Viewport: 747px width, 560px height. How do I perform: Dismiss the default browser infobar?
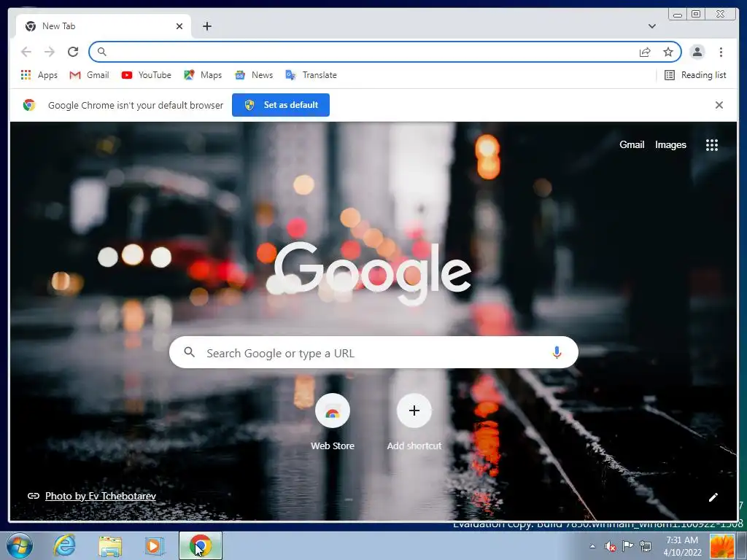point(719,105)
